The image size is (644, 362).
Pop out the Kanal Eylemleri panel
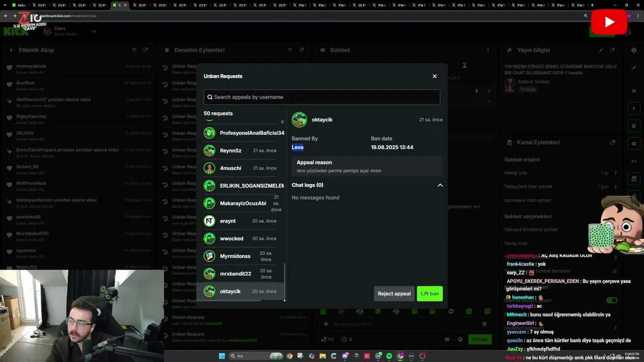coord(612,142)
